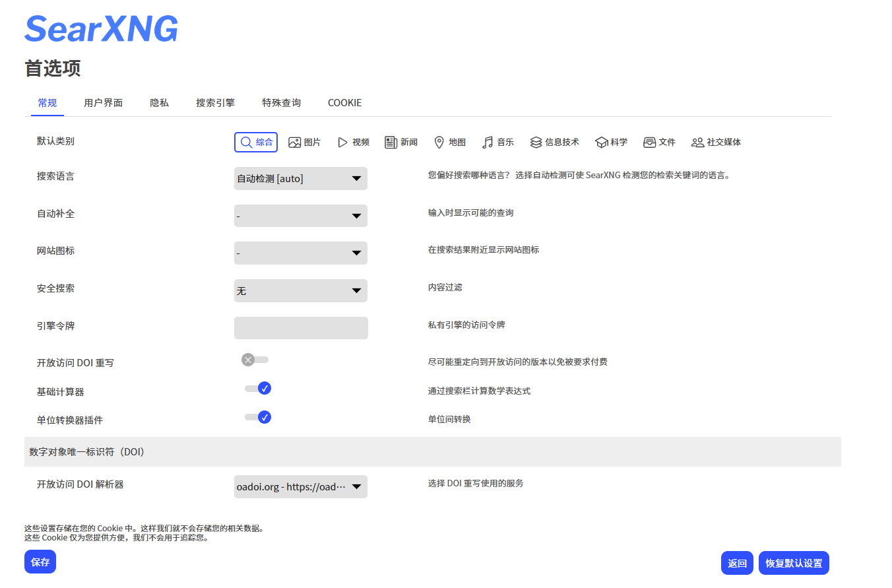892x588 pixels.
Task: Open the 开放访问 DOI 解析器 dropdown
Action: coord(300,486)
